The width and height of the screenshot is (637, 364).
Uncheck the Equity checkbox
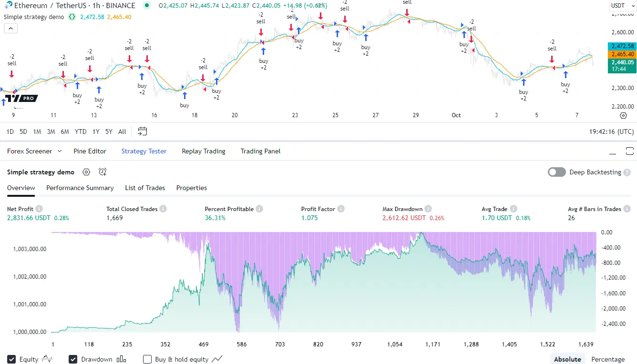point(11,359)
